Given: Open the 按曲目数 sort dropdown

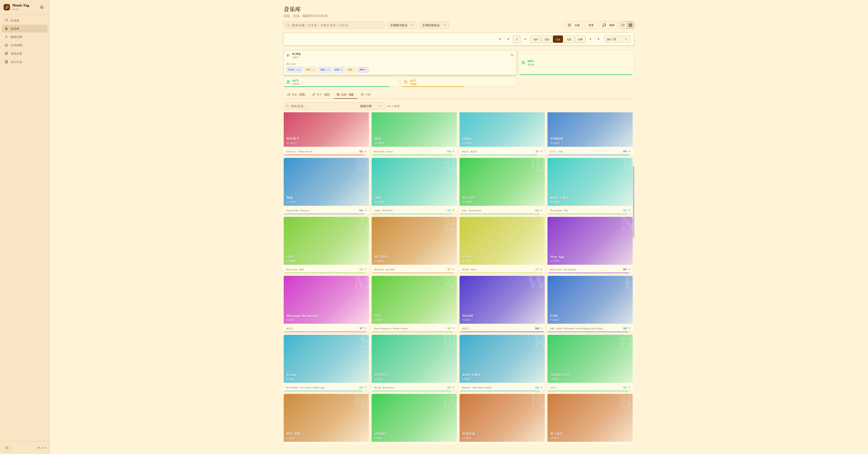Looking at the screenshot, I should pos(371,106).
